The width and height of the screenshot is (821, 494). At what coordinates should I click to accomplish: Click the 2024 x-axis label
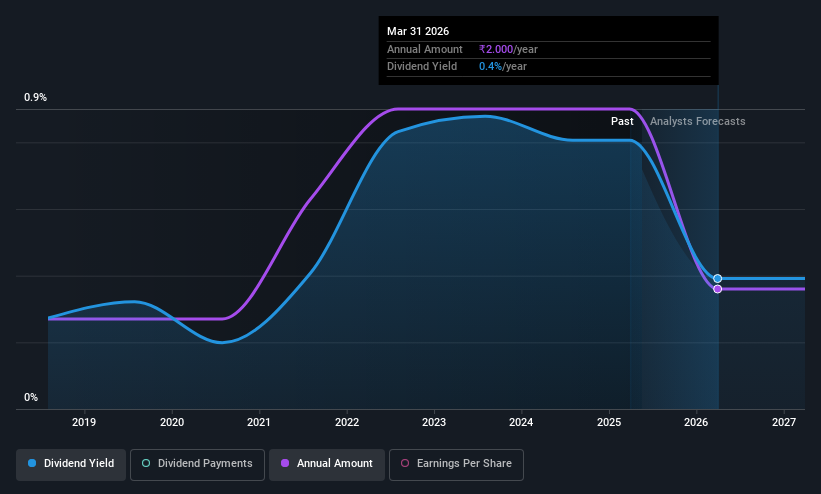[x=521, y=422]
